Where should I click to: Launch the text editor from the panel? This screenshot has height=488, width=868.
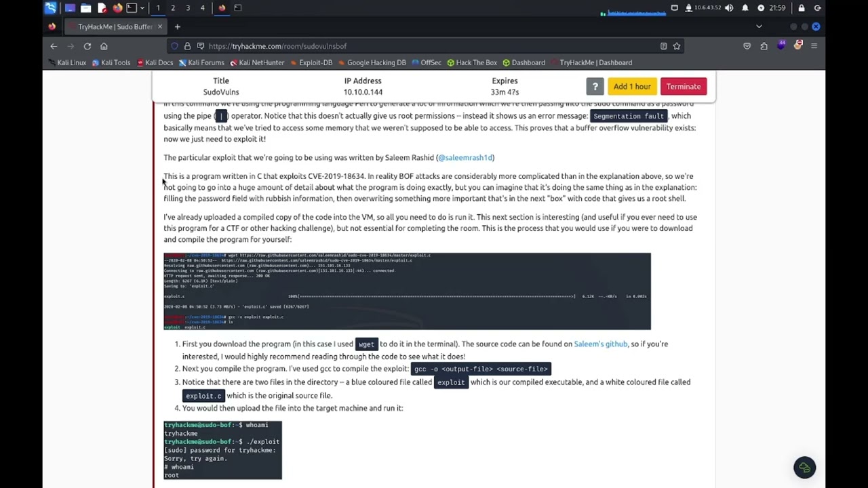102,8
